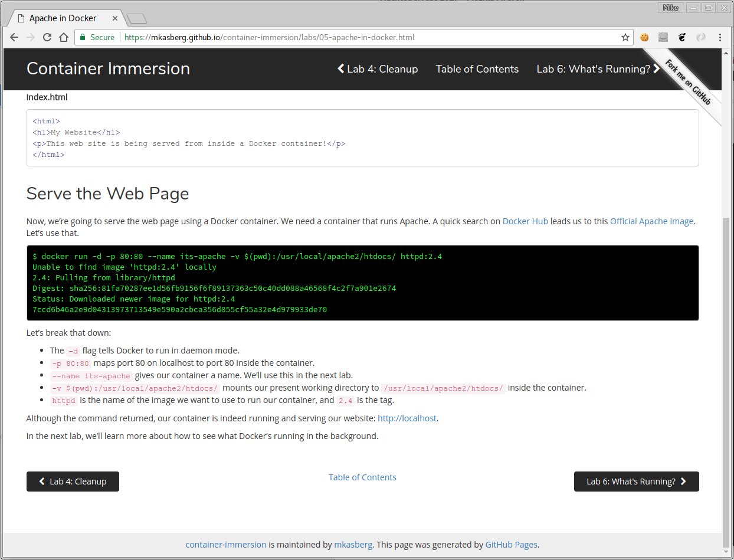
Task: Go to Lab 6: What's Running? in navbar
Action: [598, 69]
